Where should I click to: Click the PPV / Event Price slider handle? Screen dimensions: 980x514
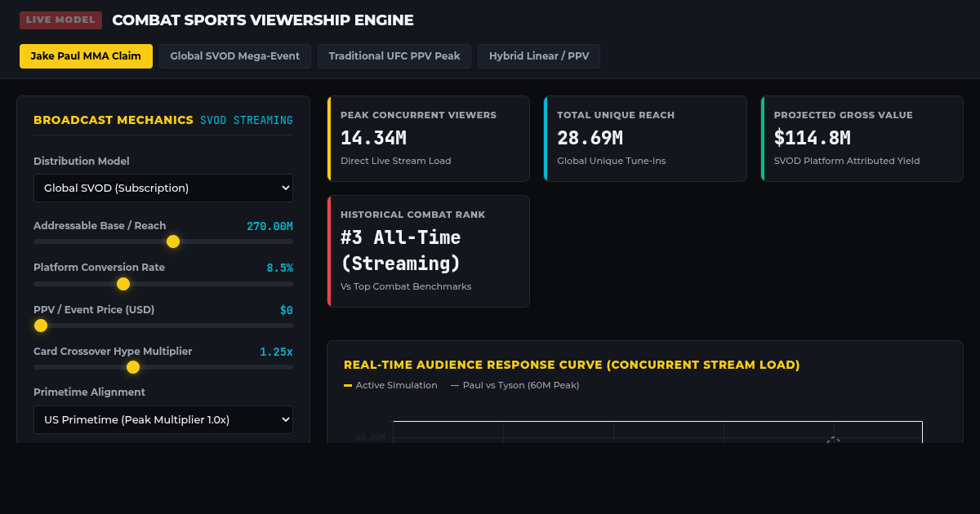[41, 326]
